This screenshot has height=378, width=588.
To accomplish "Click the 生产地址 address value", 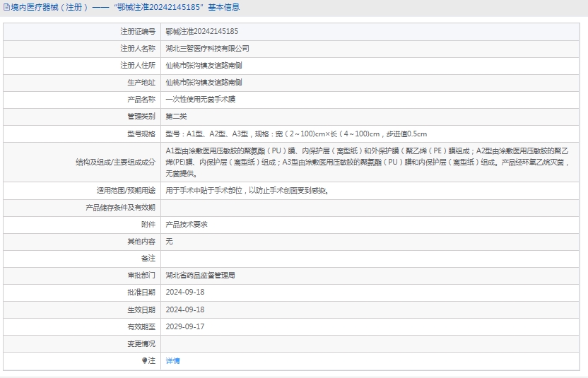I will click(204, 83).
